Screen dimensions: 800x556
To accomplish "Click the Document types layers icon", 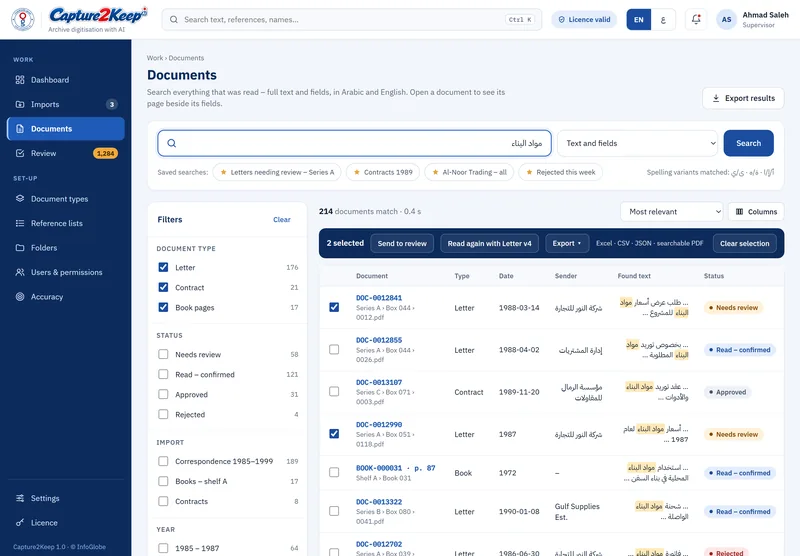I will pos(20,198).
